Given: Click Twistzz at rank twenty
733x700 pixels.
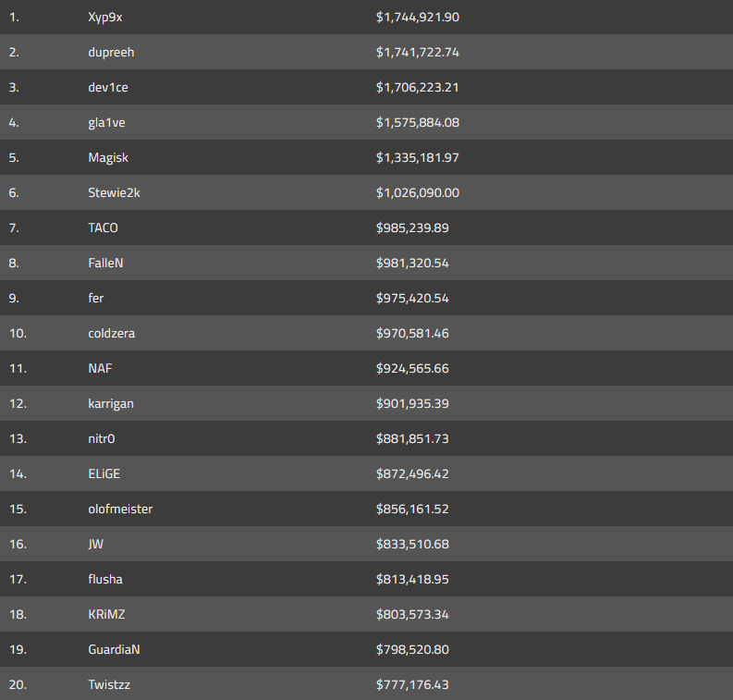Looking at the screenshot, I should click(x=110, y=685).
